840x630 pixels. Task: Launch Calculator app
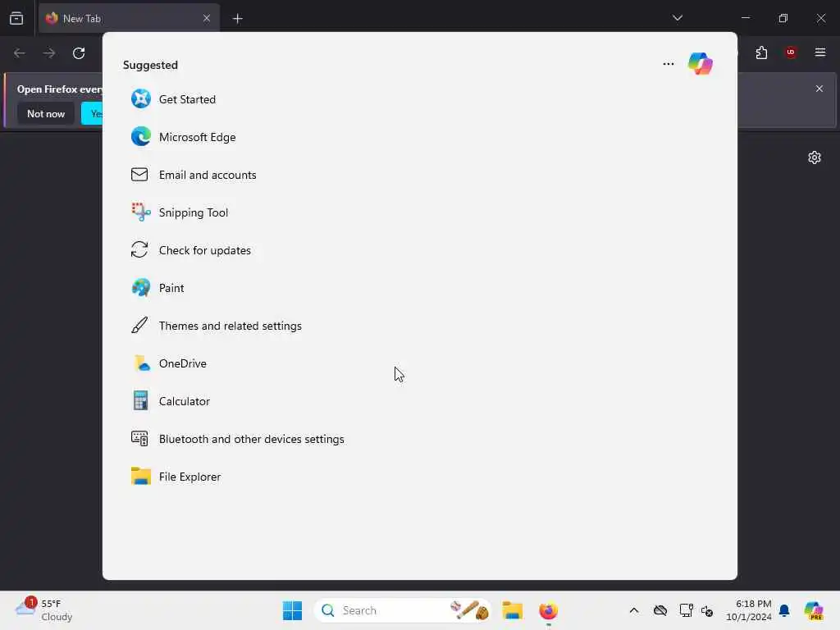171,401
